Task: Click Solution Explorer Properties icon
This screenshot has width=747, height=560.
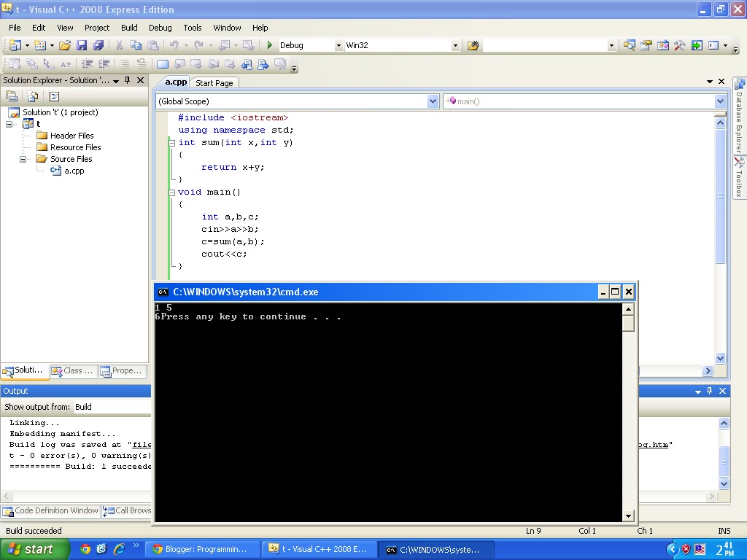Action: coord(12,97)
